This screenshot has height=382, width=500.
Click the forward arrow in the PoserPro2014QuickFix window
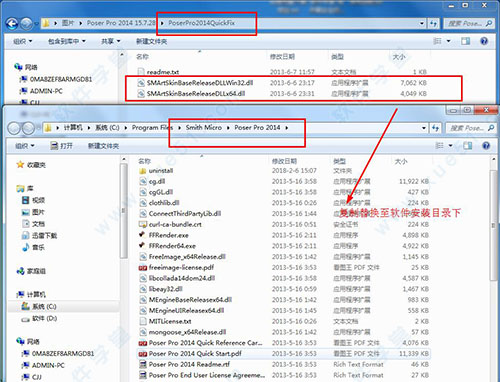tap(26, 23)
